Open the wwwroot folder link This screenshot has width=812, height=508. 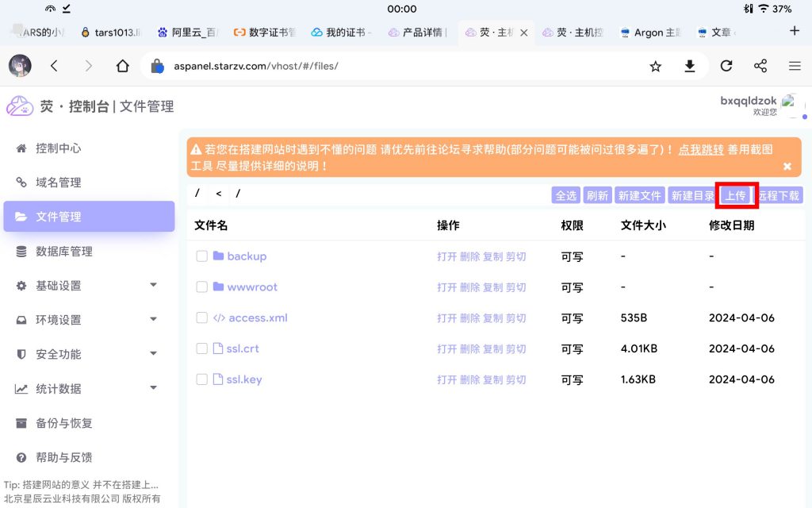tap(252, 287)
